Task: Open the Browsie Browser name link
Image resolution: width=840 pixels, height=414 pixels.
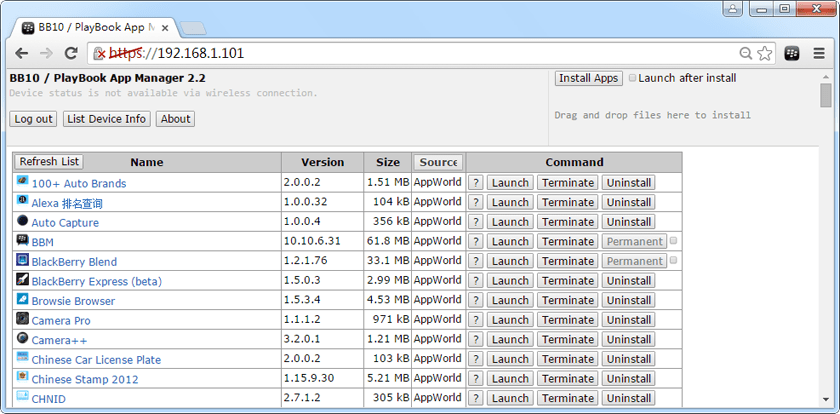Action: (73, 301)
